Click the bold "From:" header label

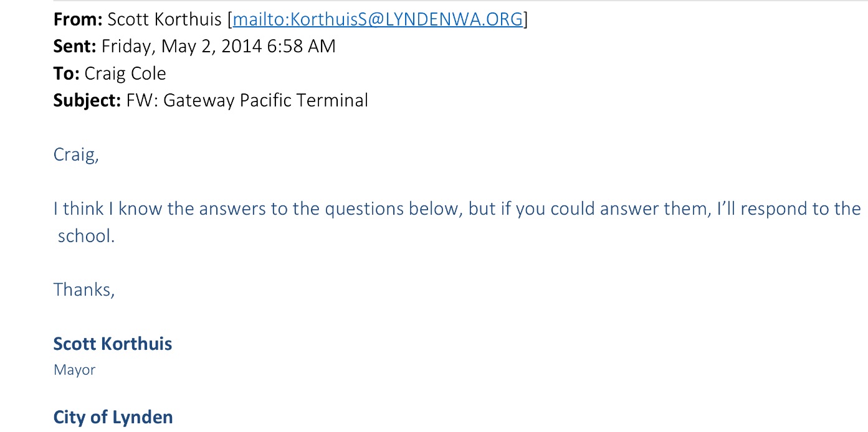[x=78, y=20]
